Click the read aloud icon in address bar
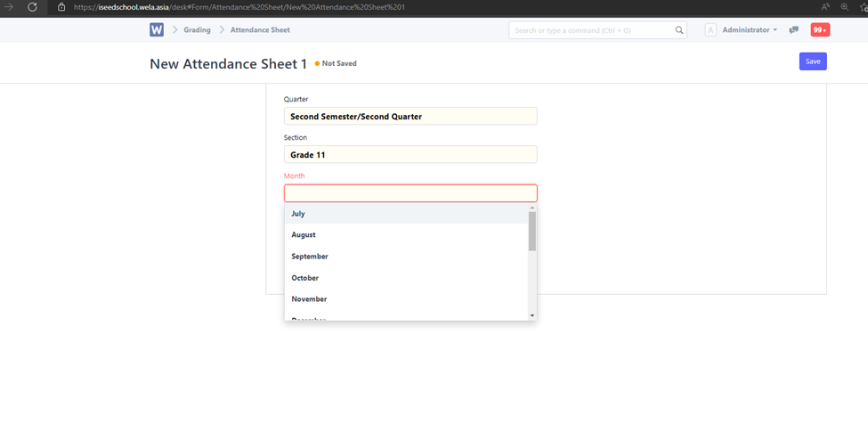This screenshot has height=441, width=868. (x=824, y=6)
